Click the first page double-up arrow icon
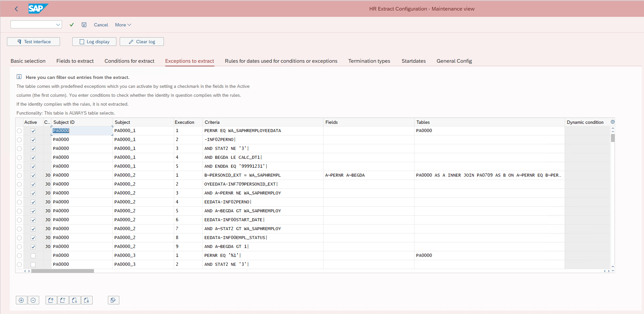Image resolution: width=644 pixels, height=314 pixels. tap(51, 300)
